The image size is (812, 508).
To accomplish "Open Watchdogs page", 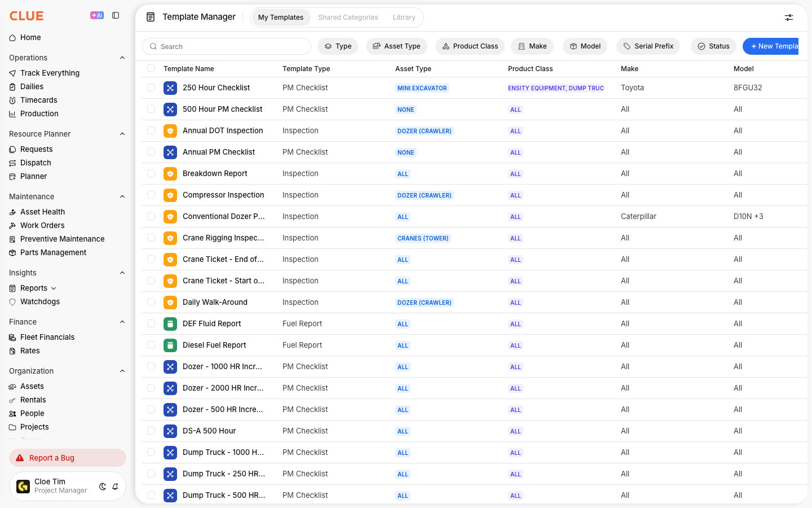I will point(39,301).
